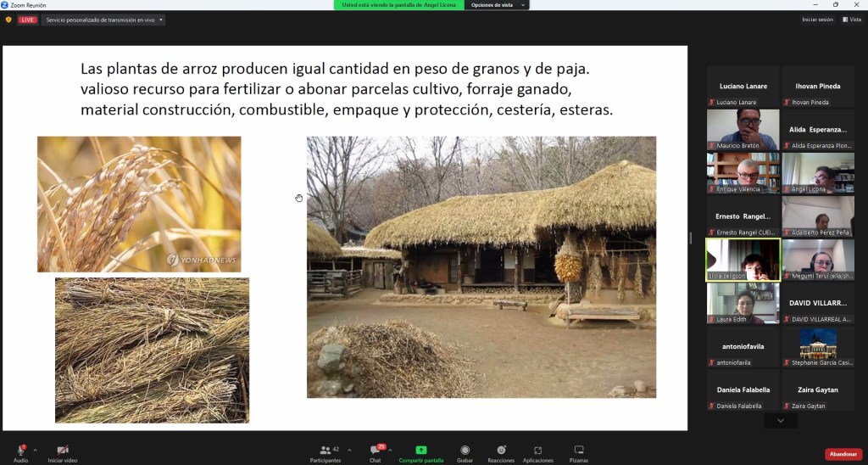
Task: Click the encryption shield icon
Action: (8, 20)
